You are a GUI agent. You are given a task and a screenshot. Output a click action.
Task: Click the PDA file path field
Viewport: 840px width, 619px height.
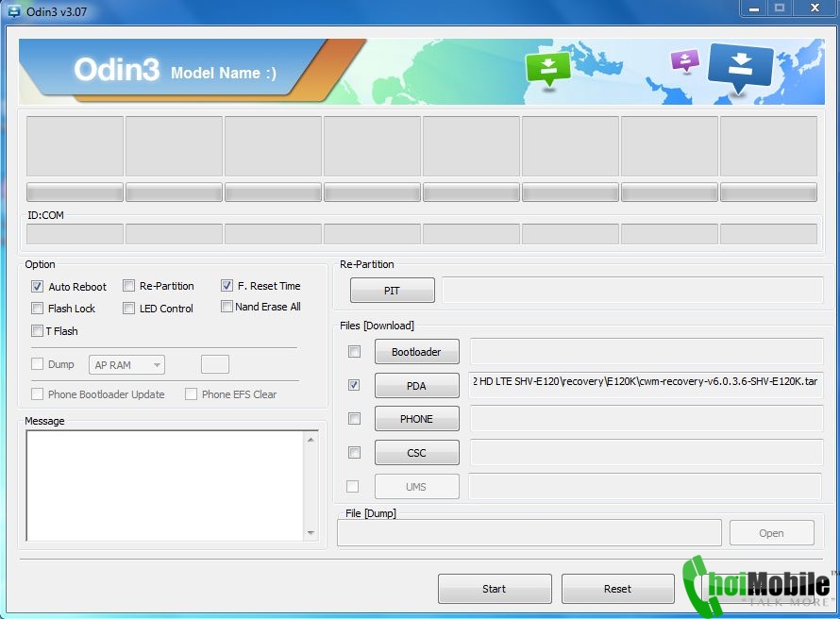point(646,385)
